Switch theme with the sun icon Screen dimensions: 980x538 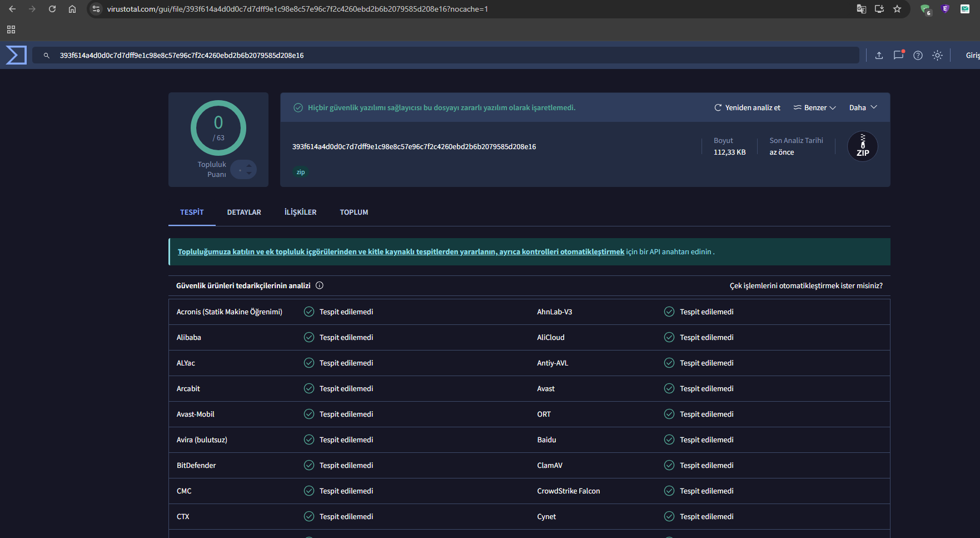(x=937, y=55)
